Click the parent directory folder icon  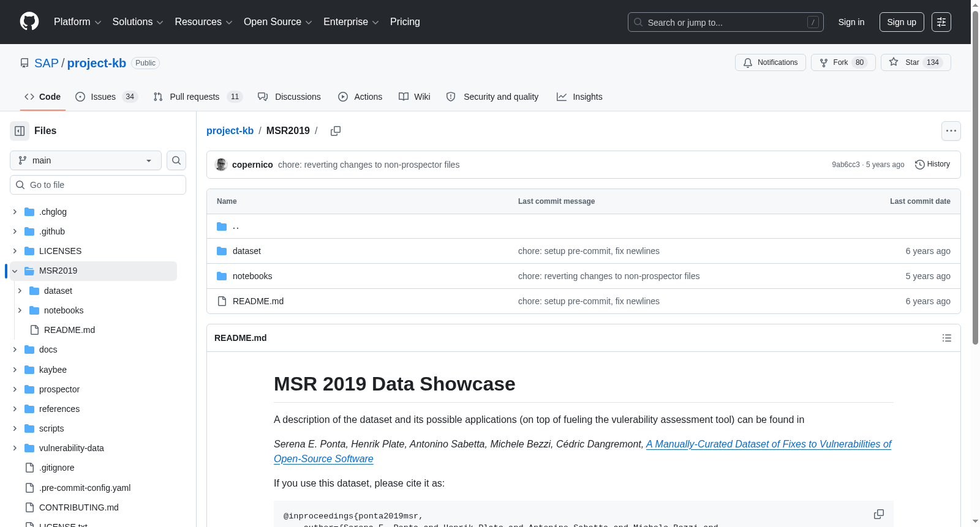pos(222,226)
